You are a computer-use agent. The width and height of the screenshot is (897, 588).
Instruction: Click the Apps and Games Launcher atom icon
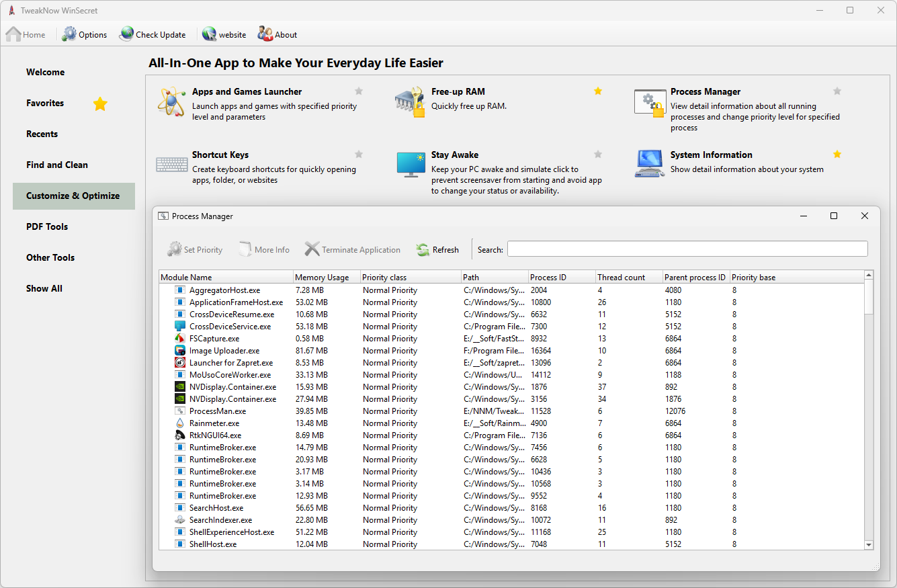(x=171, y=101)
